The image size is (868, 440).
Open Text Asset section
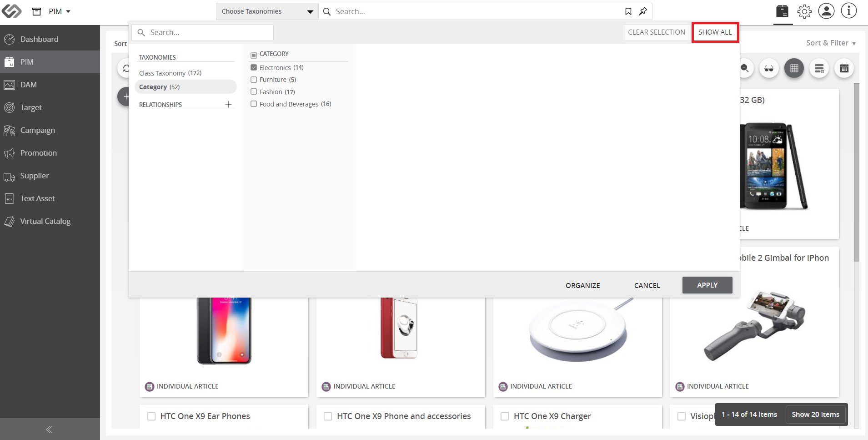[50, 198]
